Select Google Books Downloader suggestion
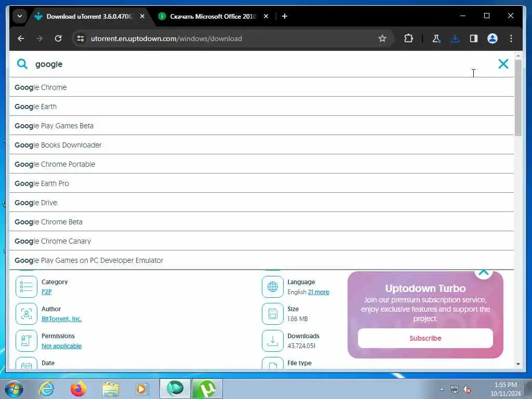532x399 pixels. (x=261, y=145)
